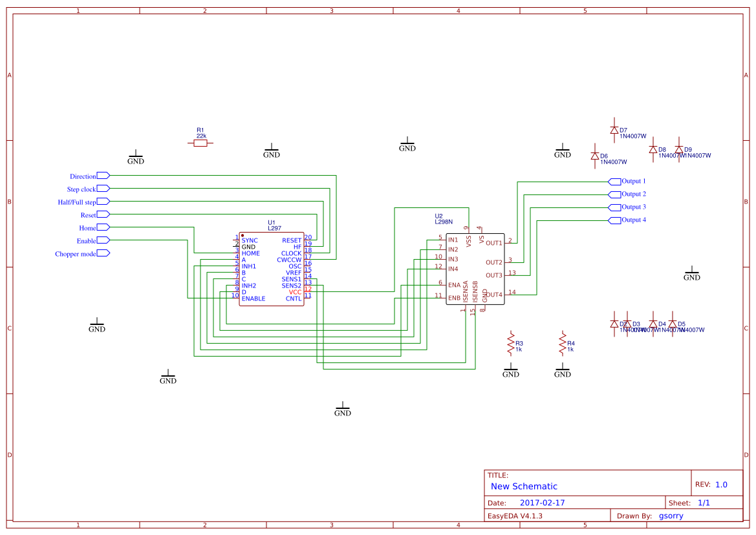Click the D7 1N4007W diode symbol
This screenshot has height=535, width=756.
(614, 130)
